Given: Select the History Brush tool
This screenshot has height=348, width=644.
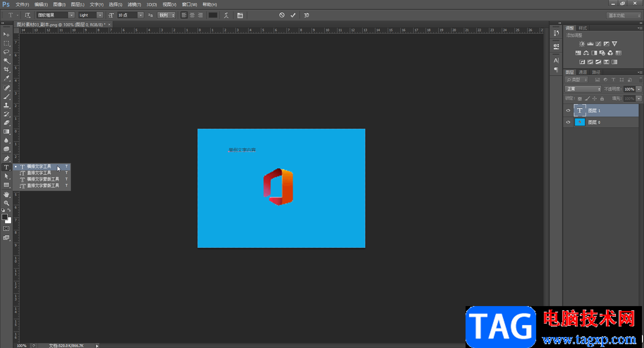Looking at the screenshot, I should [x=6, y=114].
